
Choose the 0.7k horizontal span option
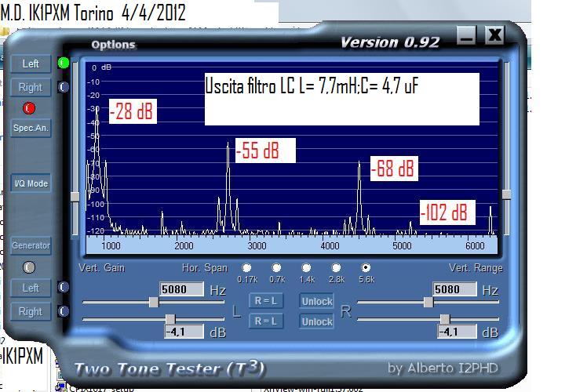tap(276, 268)
